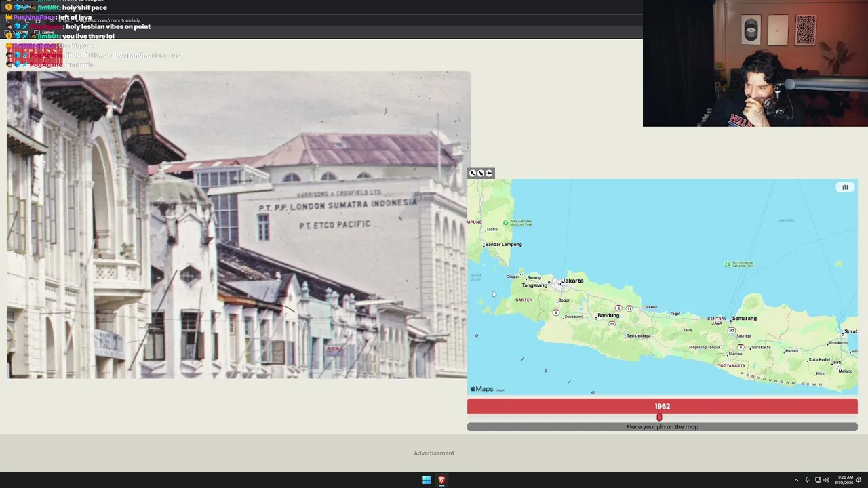This screenshot has height=488, width=868.
Task: Place pin on Mojokerto label
Action: (x=838, y=342)
